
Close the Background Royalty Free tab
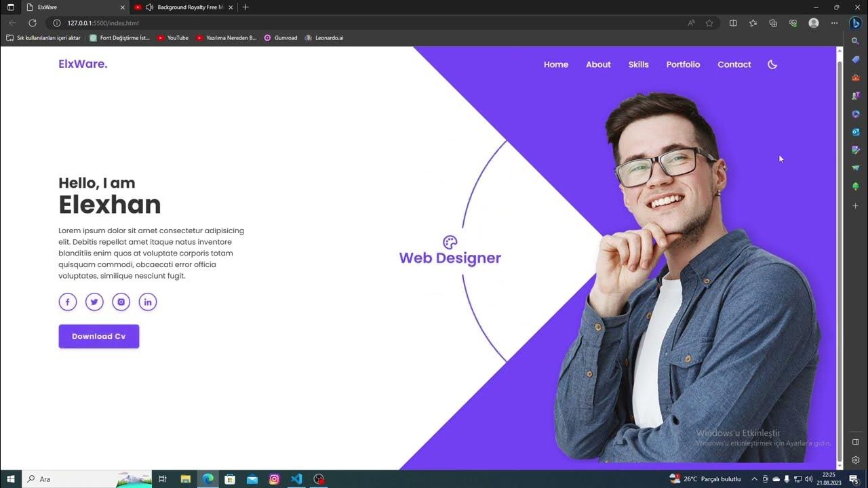point(231,7)
